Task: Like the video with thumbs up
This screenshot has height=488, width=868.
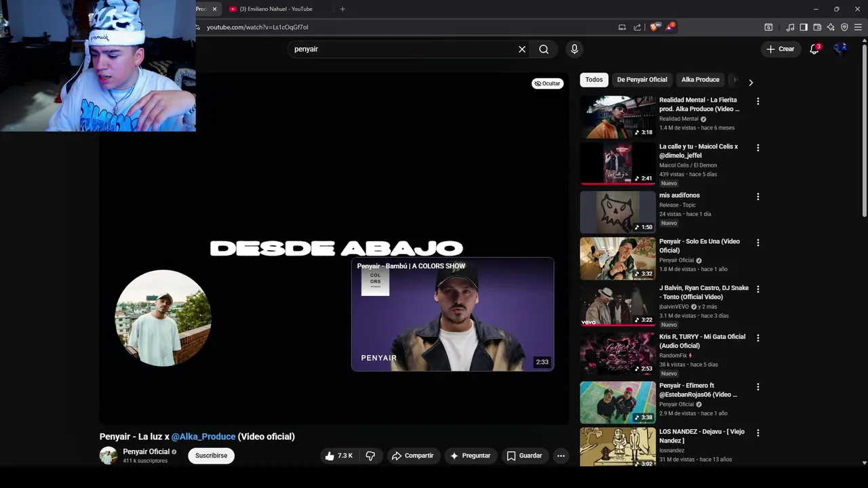Action: click(338, 455)
